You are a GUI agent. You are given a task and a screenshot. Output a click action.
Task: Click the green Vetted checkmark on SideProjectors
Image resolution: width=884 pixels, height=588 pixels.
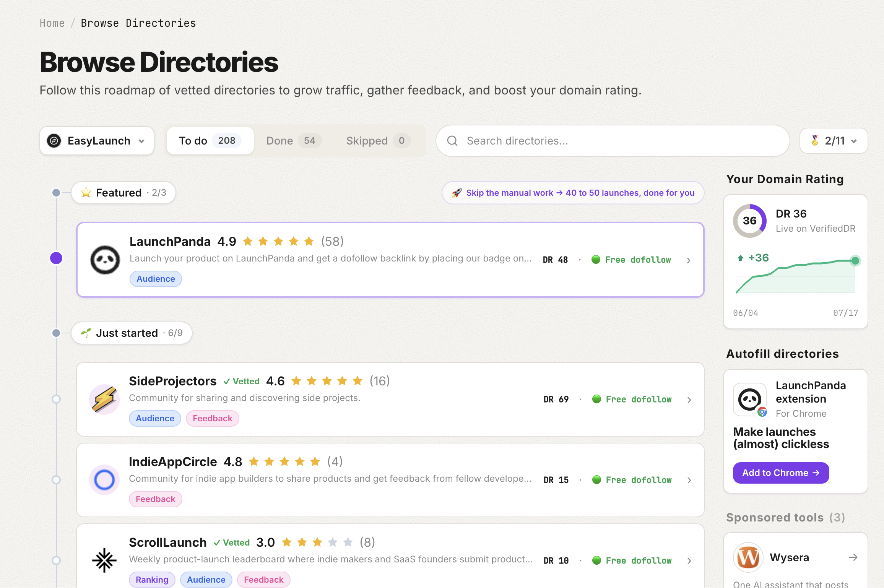click(x=227, y=381)
